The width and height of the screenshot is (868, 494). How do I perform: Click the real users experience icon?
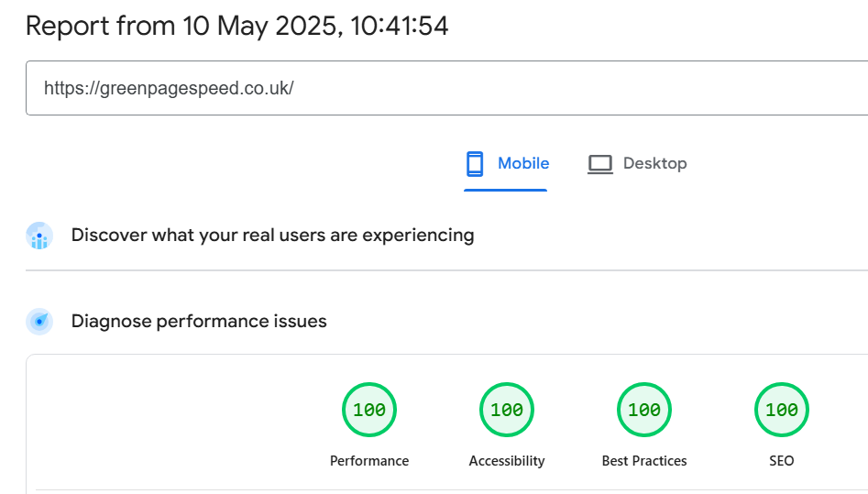point(39,236)
